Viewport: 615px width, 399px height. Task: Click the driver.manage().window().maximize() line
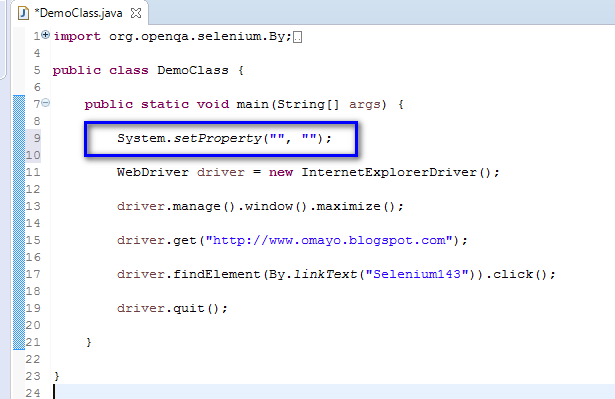260,206
